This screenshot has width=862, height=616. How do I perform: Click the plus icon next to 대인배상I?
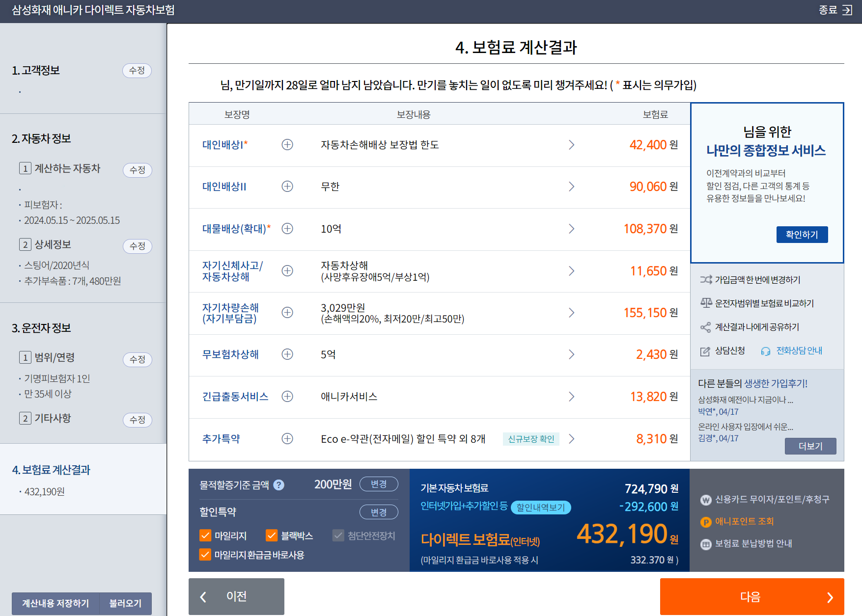pos(287,145)
